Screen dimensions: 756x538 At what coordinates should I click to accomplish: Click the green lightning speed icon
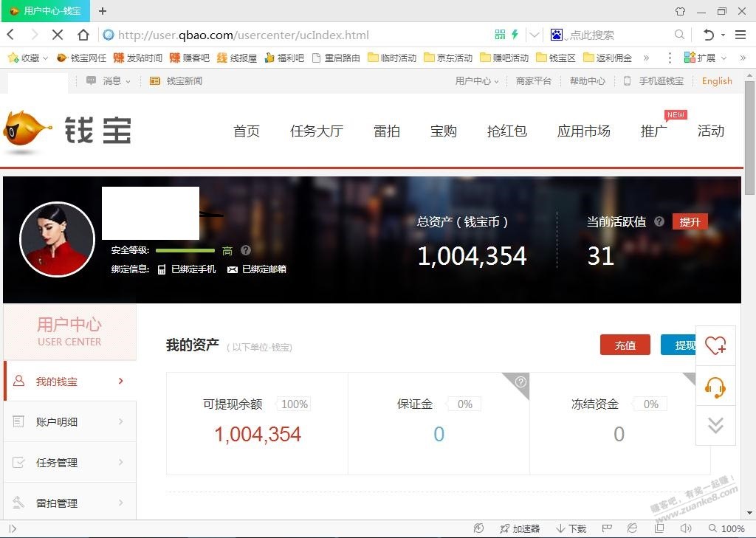pos(515,34)
